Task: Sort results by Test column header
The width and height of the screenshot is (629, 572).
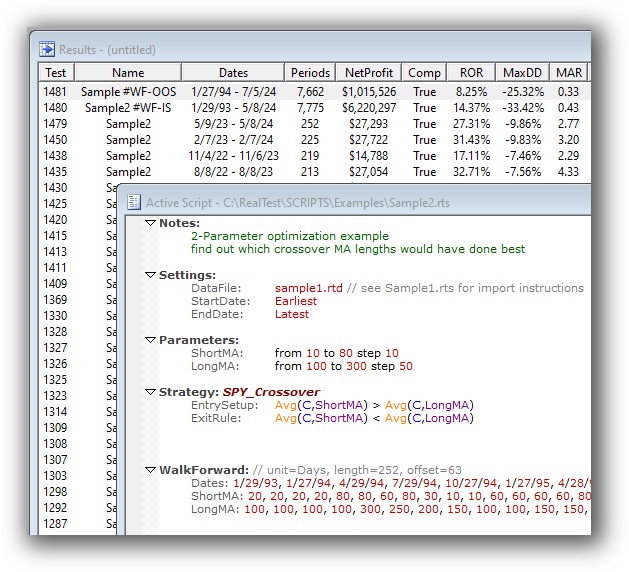Action: [x=56, y=72]
